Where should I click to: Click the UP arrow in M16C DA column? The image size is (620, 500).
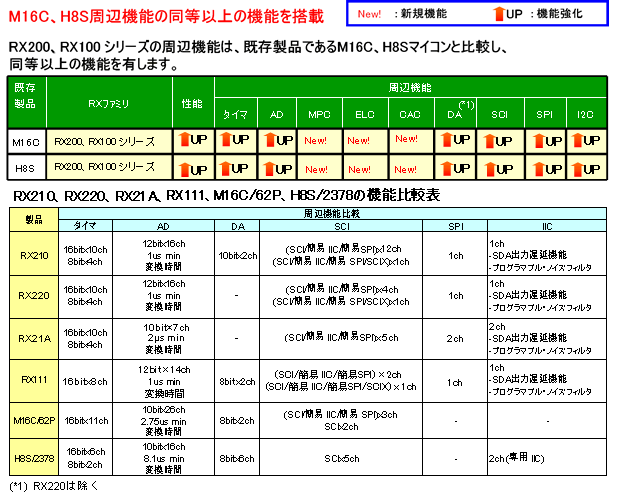446,140
